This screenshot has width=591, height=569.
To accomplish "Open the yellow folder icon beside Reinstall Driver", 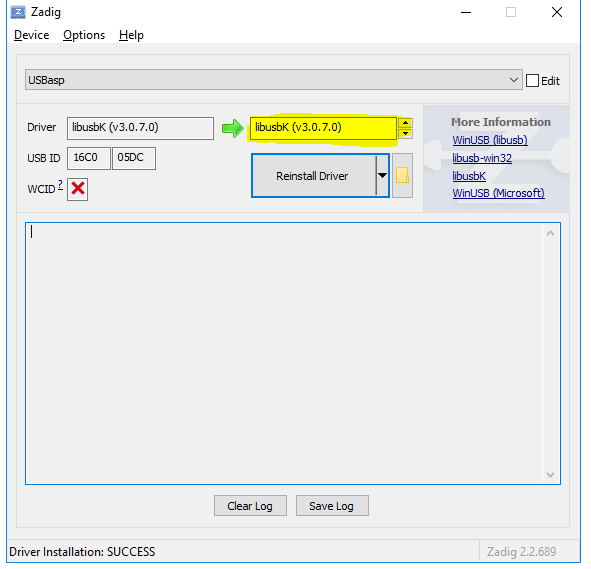I will pos(403,176).
